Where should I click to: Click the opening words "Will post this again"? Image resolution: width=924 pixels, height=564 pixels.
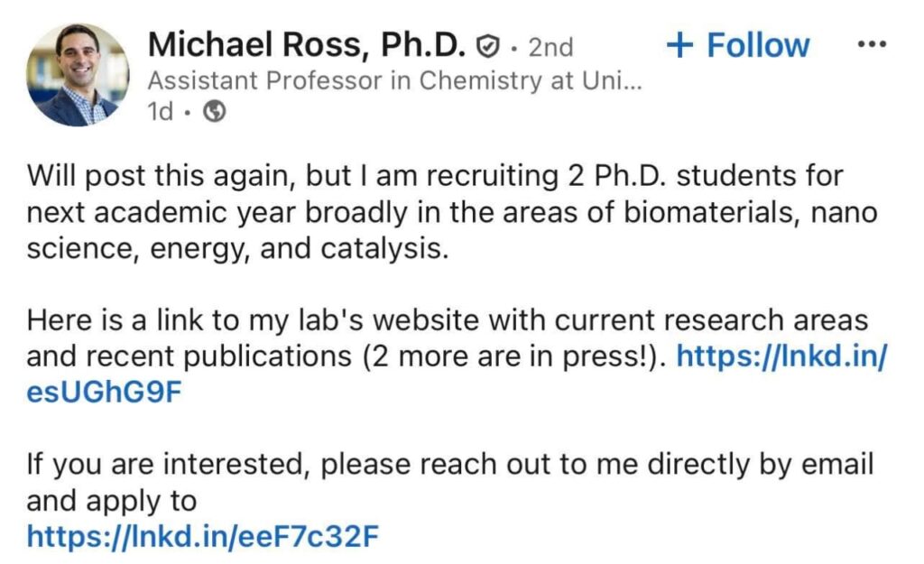click(144, 175)
